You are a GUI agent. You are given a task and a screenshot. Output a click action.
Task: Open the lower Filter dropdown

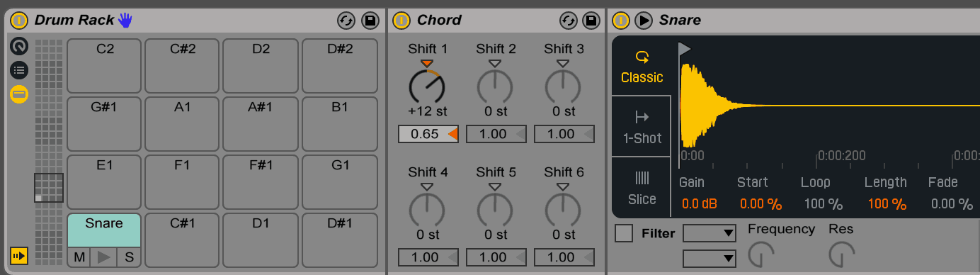pyautogui.click(x=710, y=259)
